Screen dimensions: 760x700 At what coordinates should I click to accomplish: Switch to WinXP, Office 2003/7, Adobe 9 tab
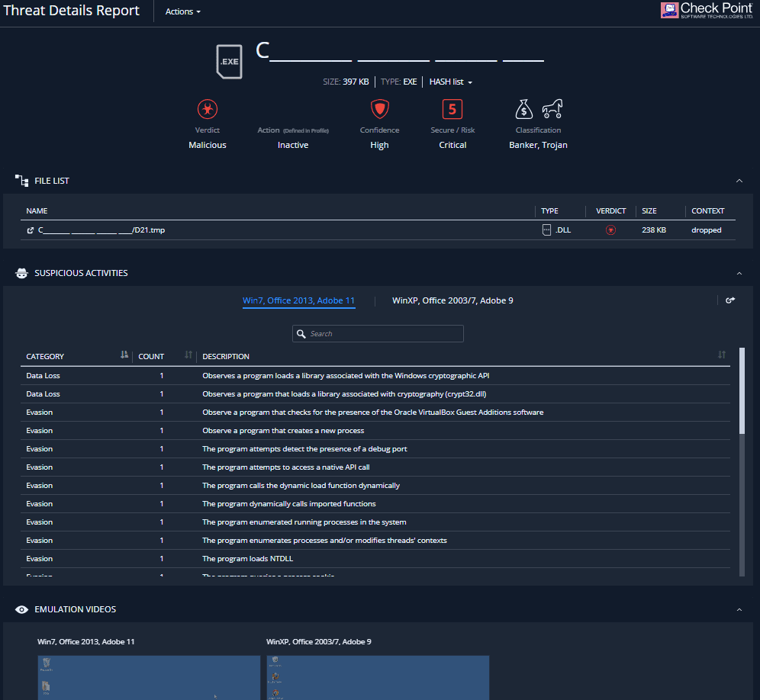coord(452,300)
